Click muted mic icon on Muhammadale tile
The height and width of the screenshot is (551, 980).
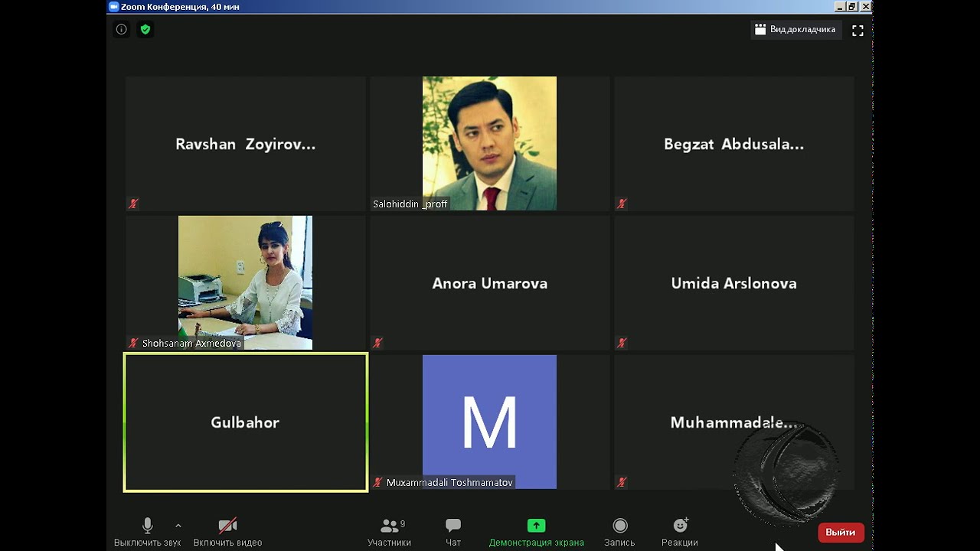[622, 482]
